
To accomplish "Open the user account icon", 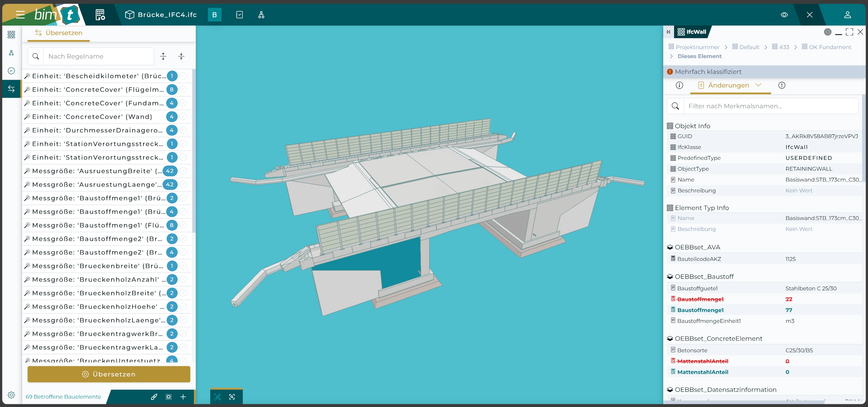I will click(847, 15).
